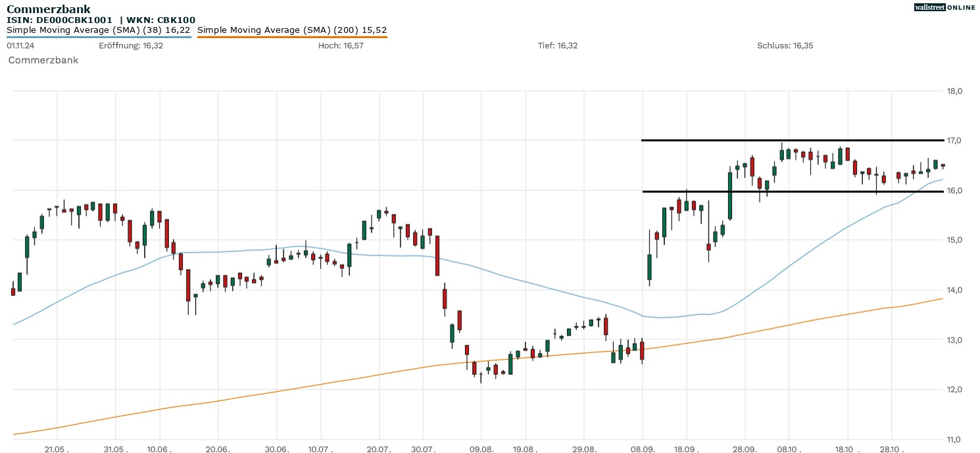
Task: Click the 15,0 price axis label
Action: (x=954, y=240)
